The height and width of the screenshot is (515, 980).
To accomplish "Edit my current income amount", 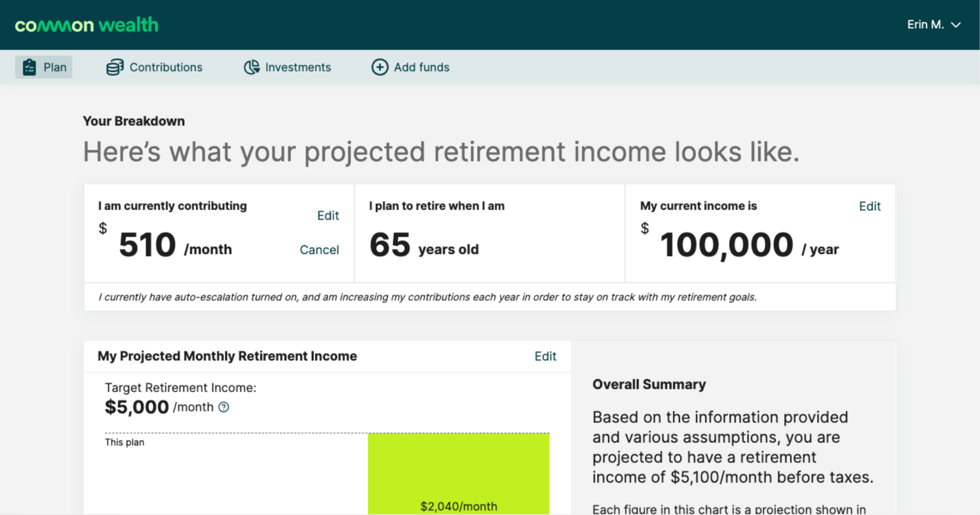I will (870, 206).
